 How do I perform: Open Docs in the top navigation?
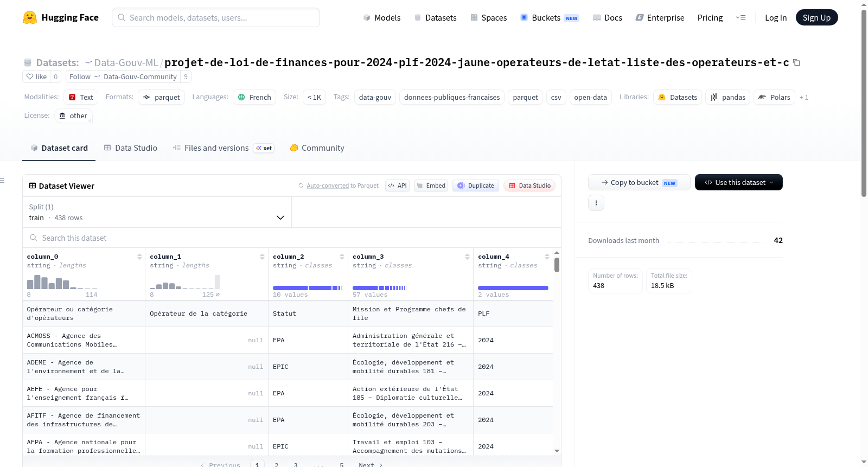point(608,17)
